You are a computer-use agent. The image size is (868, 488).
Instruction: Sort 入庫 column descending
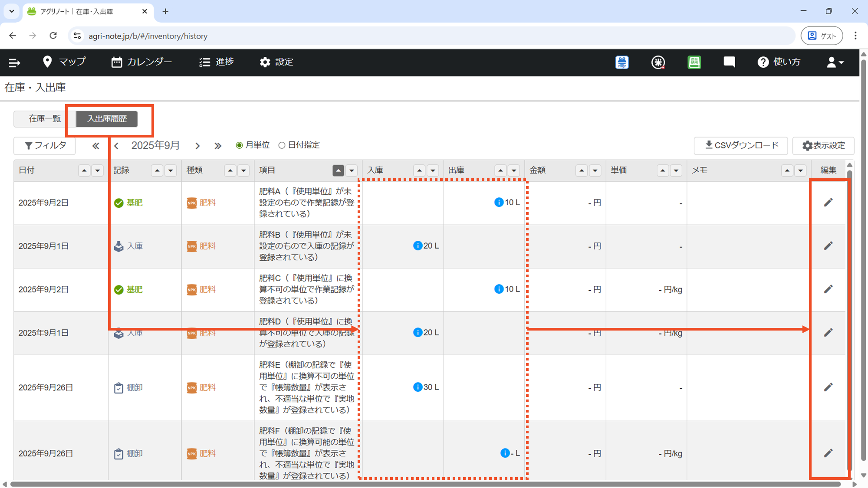[433, 171]
